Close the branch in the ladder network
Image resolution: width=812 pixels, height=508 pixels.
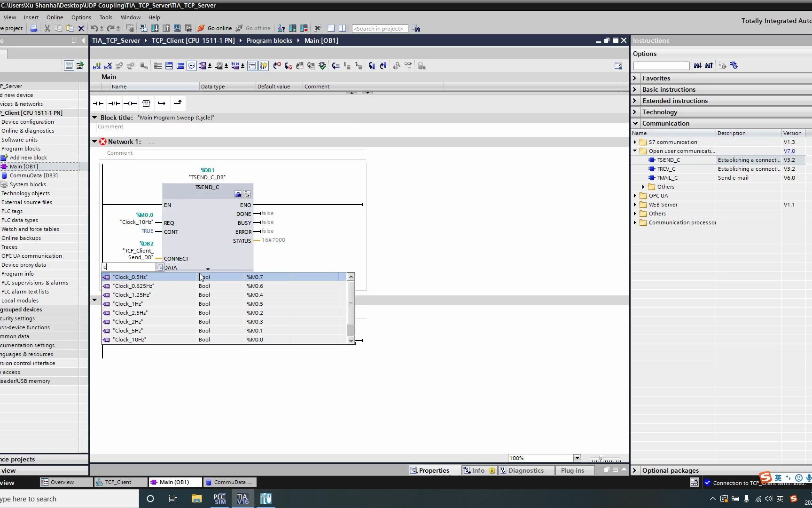coord(178,103)
